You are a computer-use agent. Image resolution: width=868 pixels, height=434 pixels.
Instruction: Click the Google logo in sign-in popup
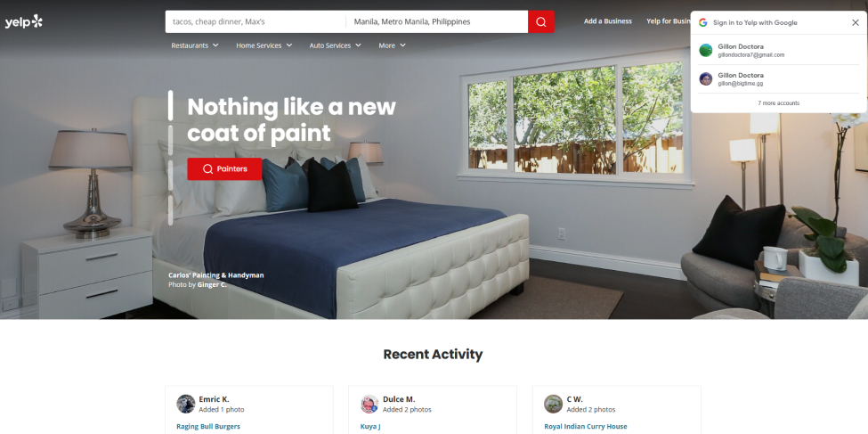pyautogui.click(x=703, y=23)
